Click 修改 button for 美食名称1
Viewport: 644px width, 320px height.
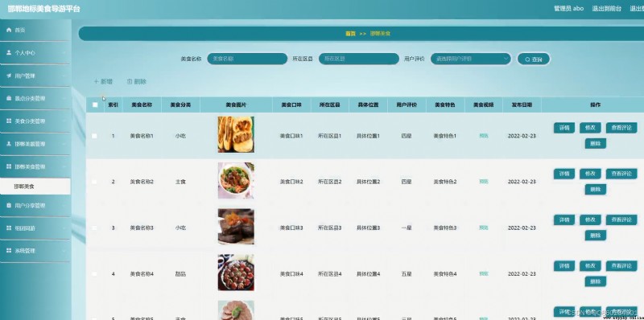[590, 128]
